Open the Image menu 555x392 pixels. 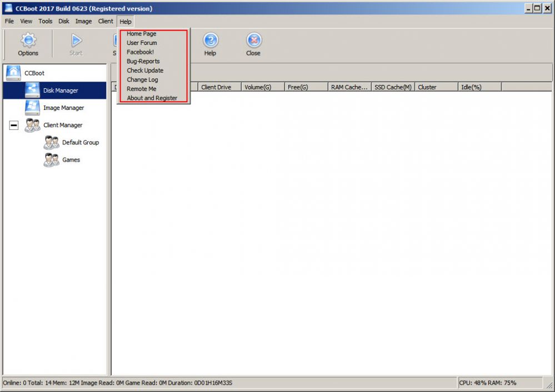point(83,21)
